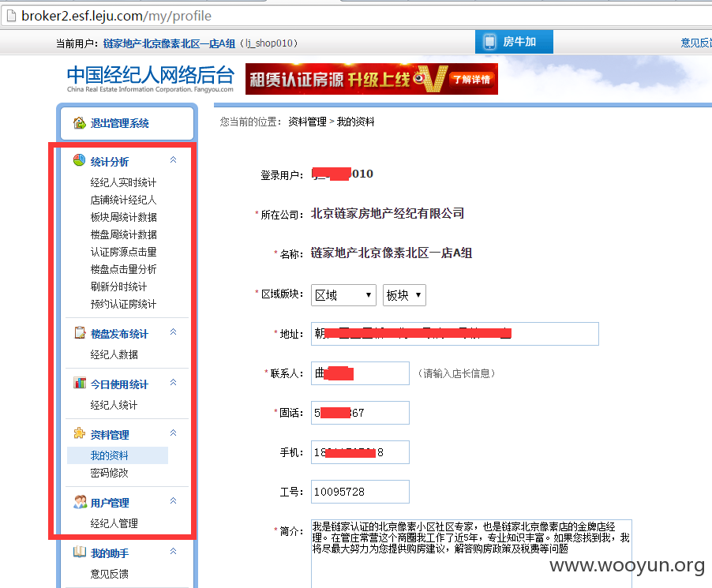Viewport: 712px width, 588px height.
Task: Open 刷新分时统计 in sidebar
Action: (118, 287)
